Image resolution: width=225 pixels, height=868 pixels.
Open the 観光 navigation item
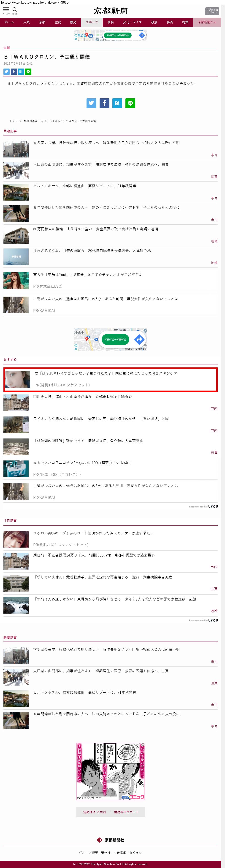pos(73,22)
